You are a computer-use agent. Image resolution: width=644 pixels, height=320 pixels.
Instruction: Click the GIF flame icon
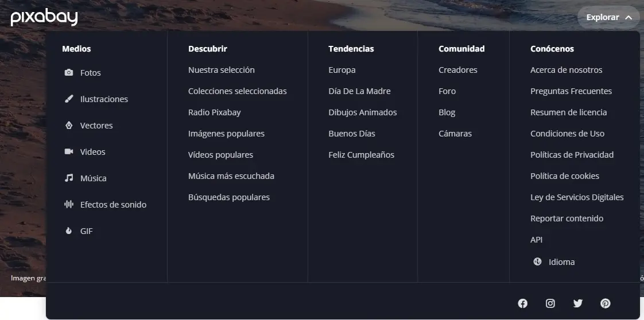(69, 231)
